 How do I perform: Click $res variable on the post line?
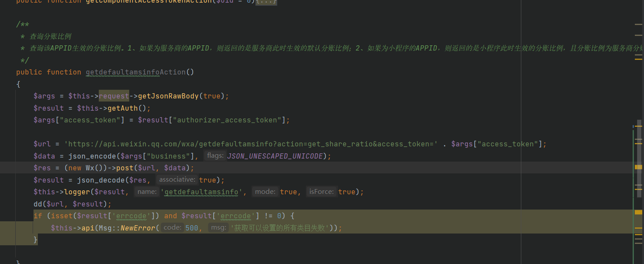coord(42,168)
